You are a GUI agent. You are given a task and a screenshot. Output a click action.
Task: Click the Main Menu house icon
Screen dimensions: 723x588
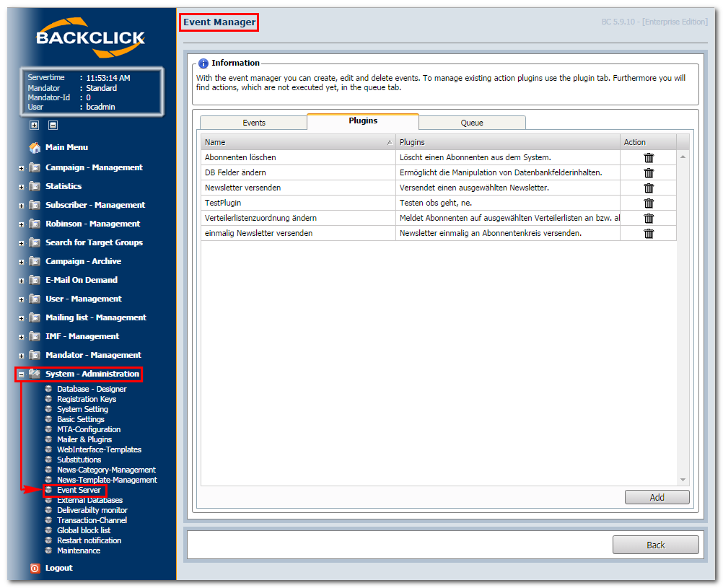pyautogui.click(x=35, y=148)
